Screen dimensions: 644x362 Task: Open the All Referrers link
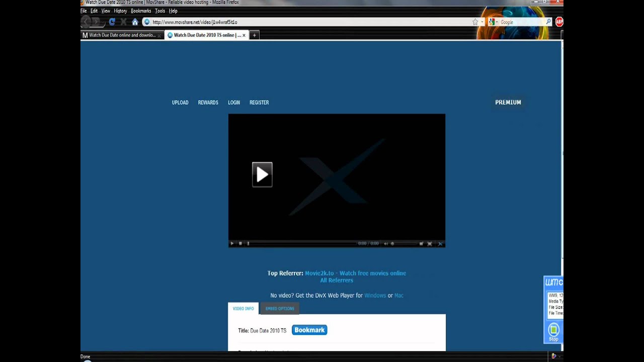(x=337, y=280)
